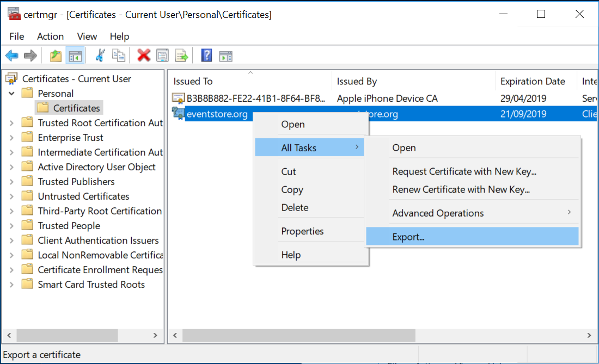This screenshot has height=364, width=599.
Task: Click the Cut scissors icon
Action: pyautogui.click(x=101, y=55)
